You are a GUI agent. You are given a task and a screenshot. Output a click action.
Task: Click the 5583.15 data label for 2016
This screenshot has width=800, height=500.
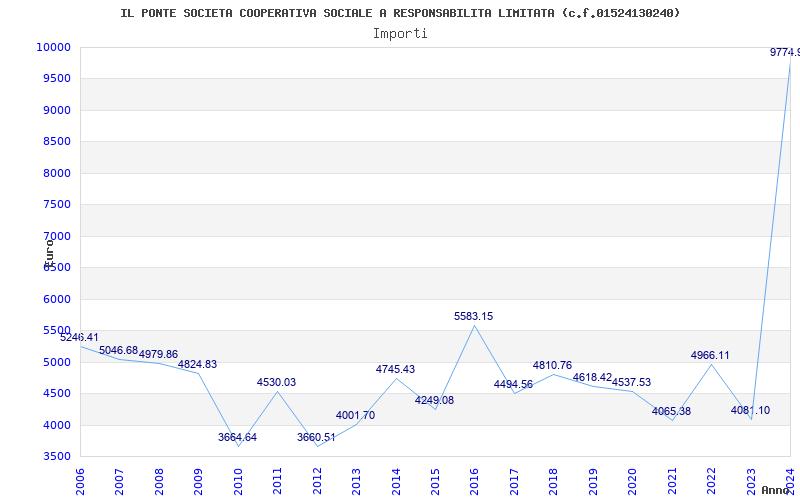[473, 316]
